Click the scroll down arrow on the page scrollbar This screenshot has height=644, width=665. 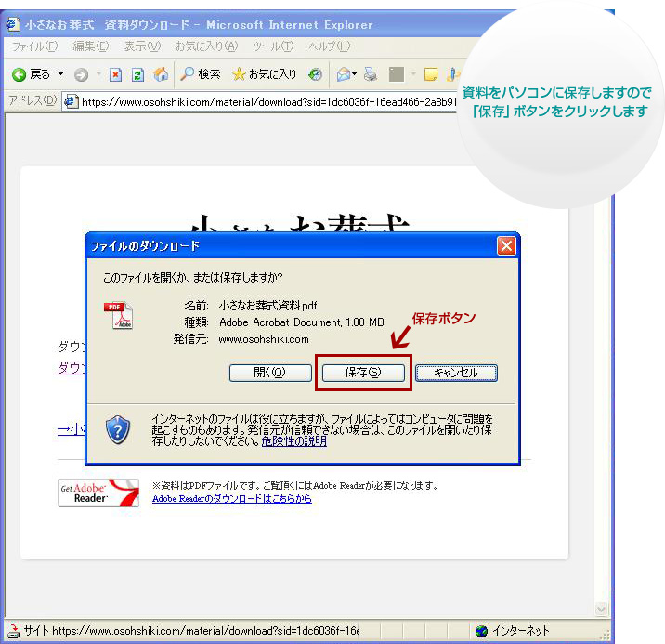pos(601,610)
